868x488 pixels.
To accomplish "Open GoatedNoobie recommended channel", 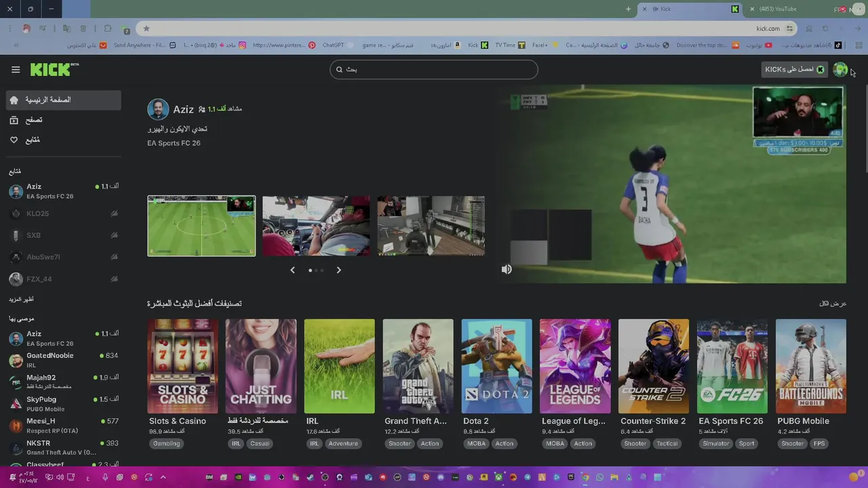I will click(64, 360).
